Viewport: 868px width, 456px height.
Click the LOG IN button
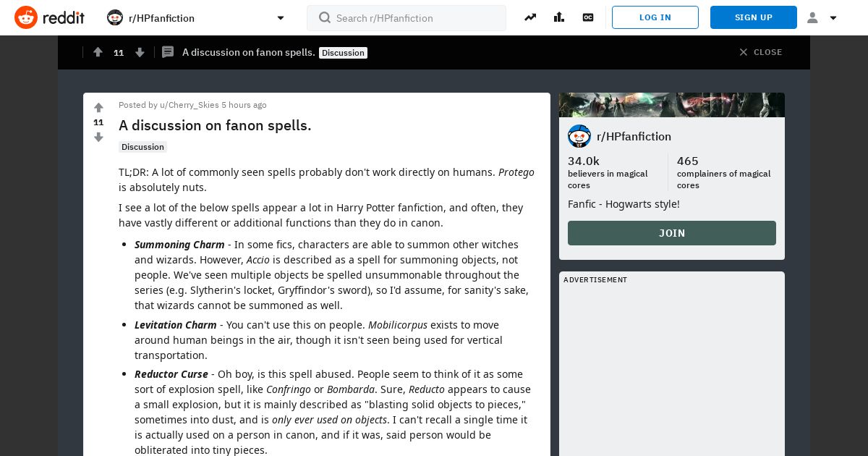[x=655, y=17]
